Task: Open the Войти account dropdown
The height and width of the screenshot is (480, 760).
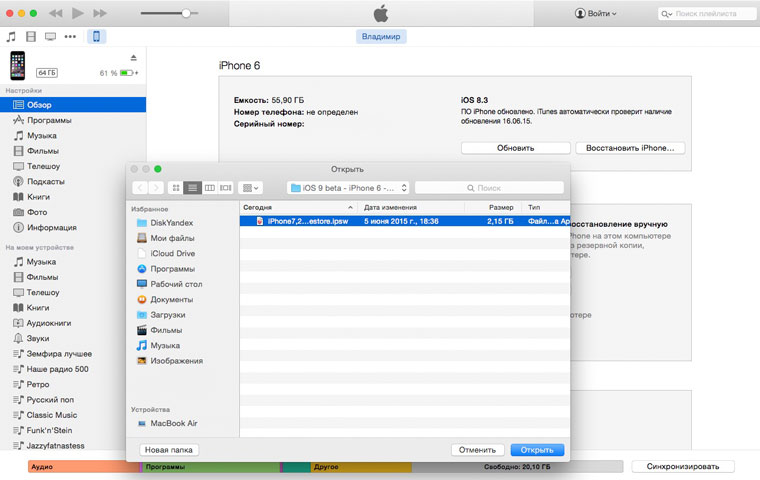Action: [596, 14]
